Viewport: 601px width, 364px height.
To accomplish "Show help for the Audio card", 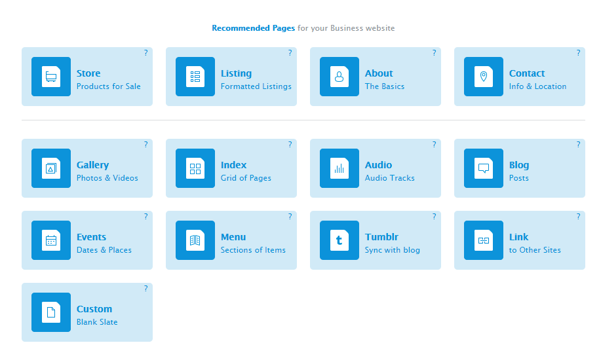I will tap(434, 144).
